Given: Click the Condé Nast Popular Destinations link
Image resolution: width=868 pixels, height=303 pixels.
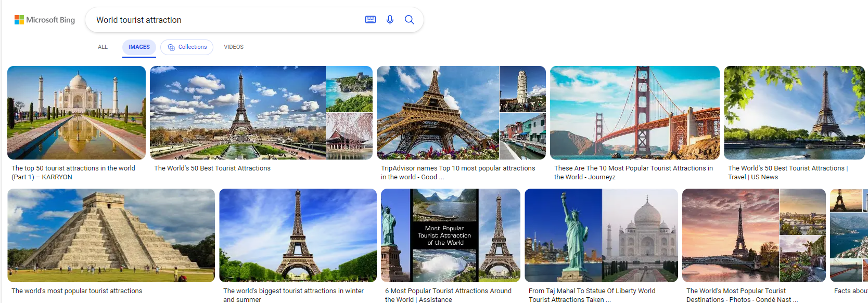Looking at the screenshot, I should click(738, 295).
